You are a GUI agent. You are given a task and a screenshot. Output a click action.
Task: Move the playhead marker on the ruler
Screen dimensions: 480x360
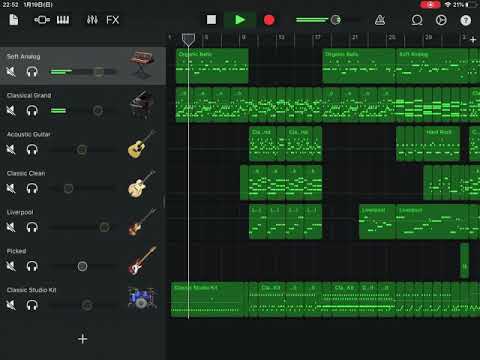click(x=188, y=40)
